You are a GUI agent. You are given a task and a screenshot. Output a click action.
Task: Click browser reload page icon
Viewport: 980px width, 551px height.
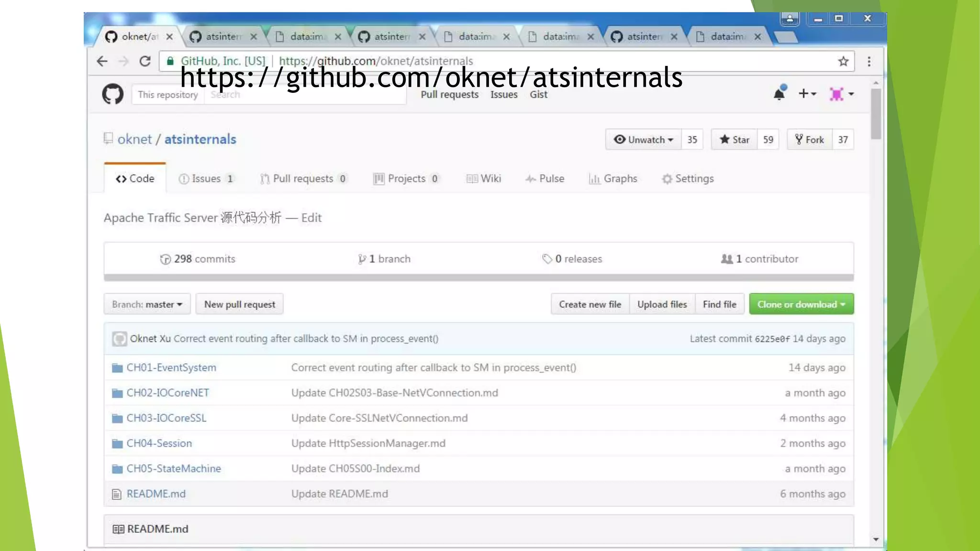click(145, 61)
